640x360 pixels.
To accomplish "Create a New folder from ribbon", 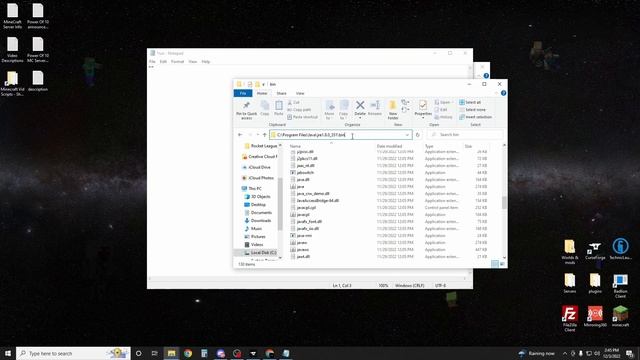I will coord(393,109).
